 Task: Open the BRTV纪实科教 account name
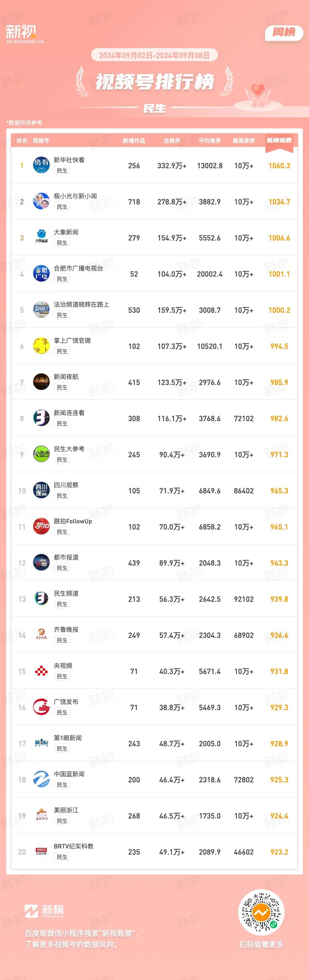point(74,846)
